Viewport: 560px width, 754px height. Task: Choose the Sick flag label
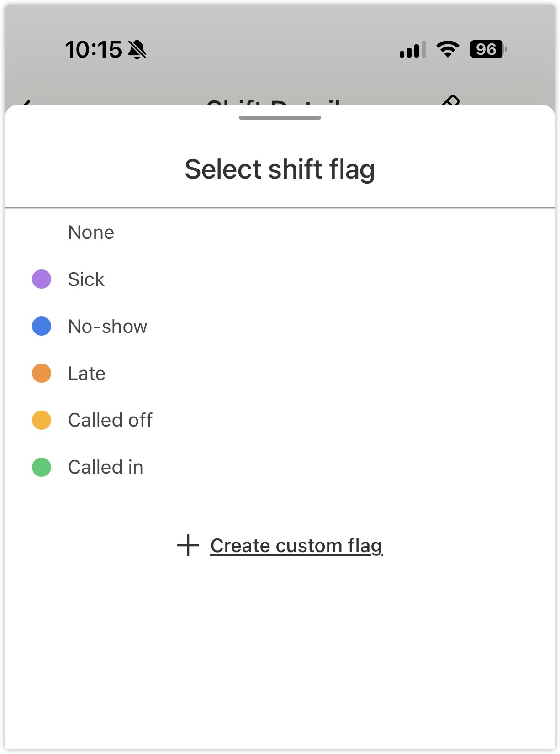[86, 279]
